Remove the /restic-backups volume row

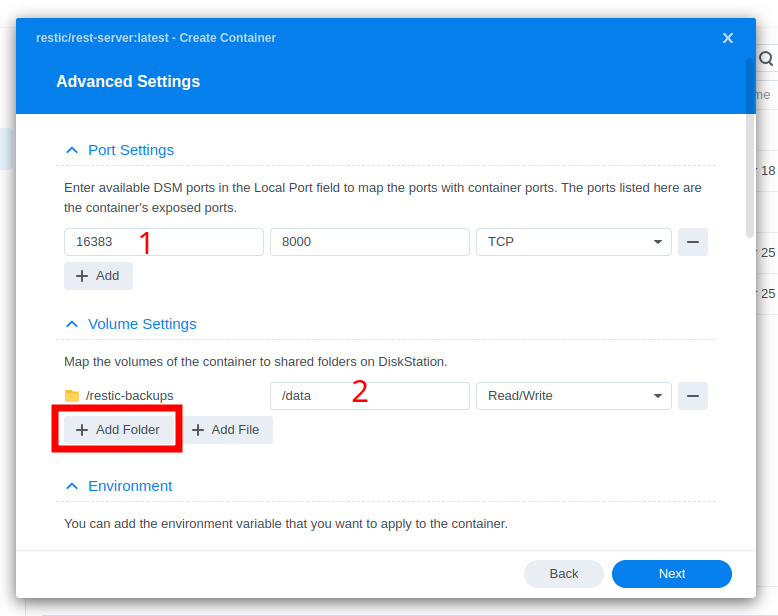693,396
